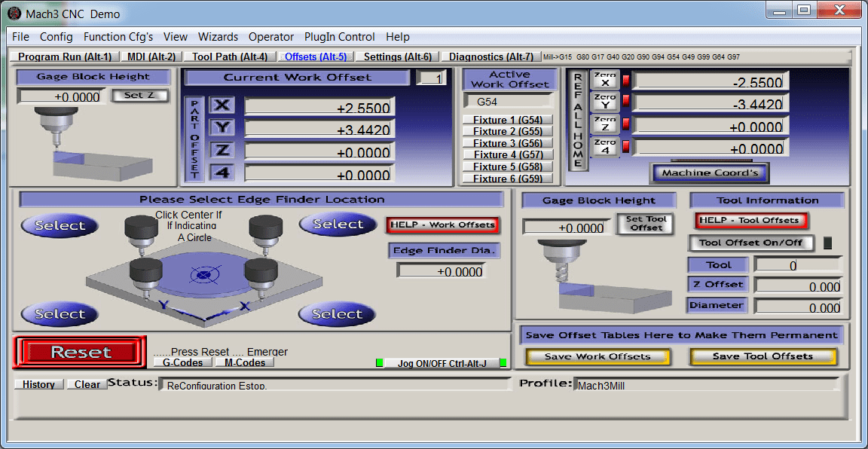Image resolution: width=868 pixels, height=449 pixels.
Task: Toggle Machine Coord's display
Action: tap(710, 173)
